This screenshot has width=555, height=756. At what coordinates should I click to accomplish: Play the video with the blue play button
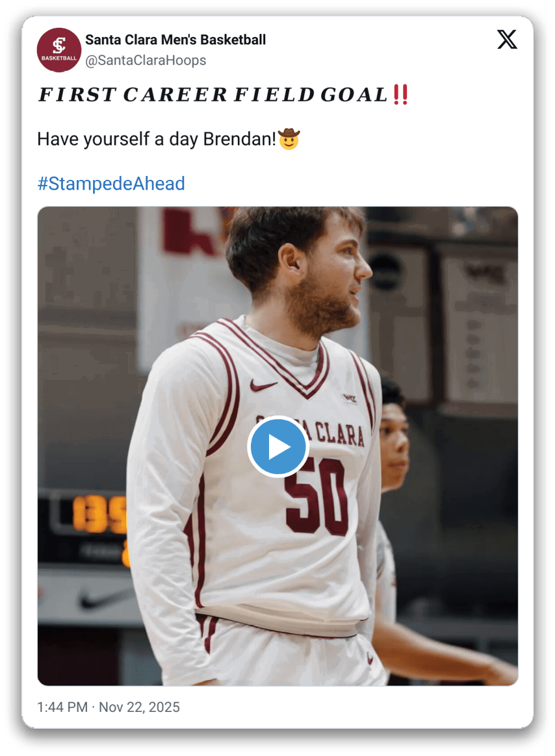point(277,447)
